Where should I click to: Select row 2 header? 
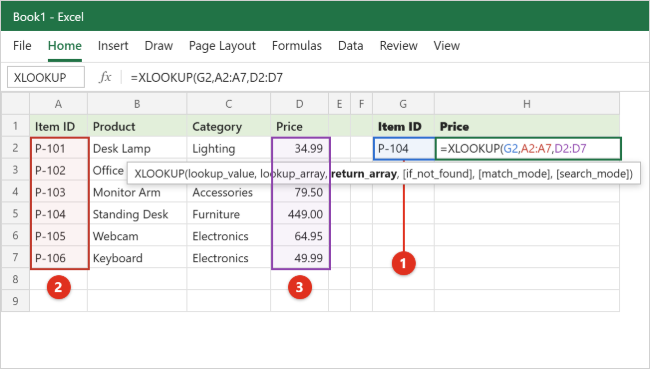[x=15, y=148]
